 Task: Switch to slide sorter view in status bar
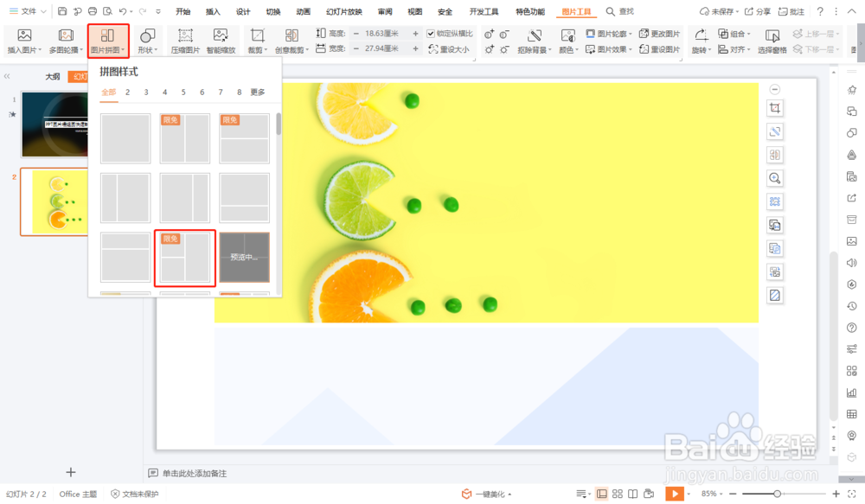pos(618,494)
